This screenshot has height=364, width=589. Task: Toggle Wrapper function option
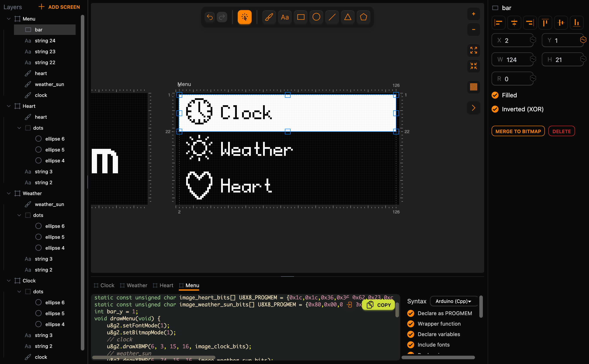[x=411, y=324]
